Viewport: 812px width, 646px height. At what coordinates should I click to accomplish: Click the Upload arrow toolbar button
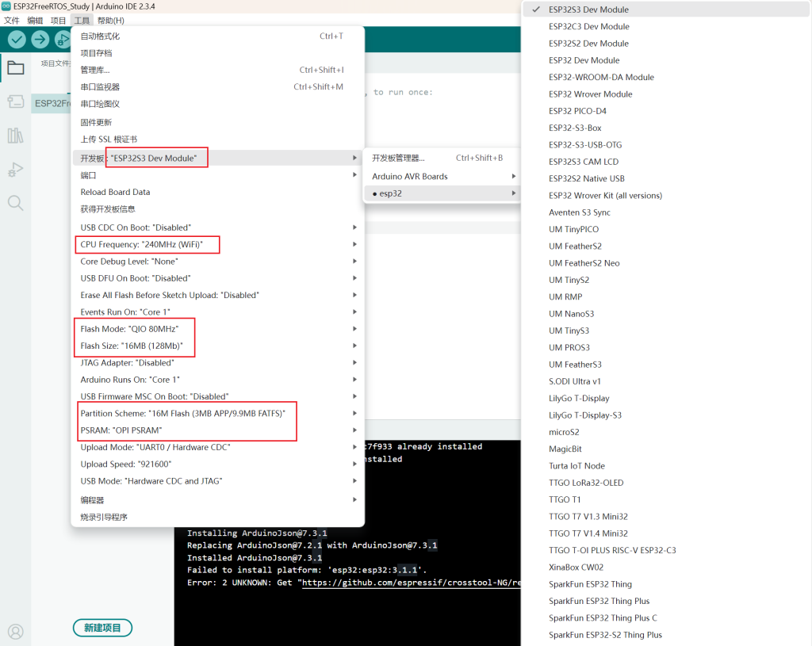point(40,39)
